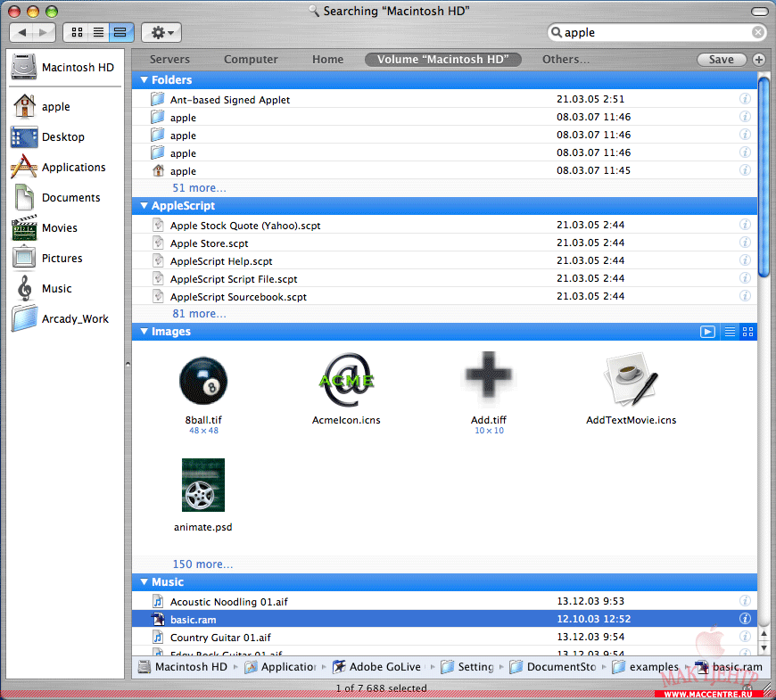Open Others… search locations
The height and width of the screenshot is (700, 776).
[565, 60]
